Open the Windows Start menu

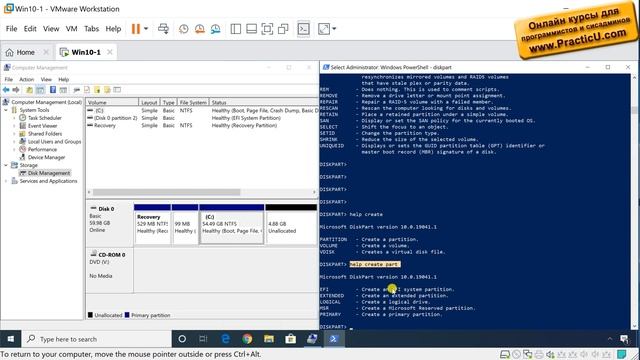coord(11,339)
